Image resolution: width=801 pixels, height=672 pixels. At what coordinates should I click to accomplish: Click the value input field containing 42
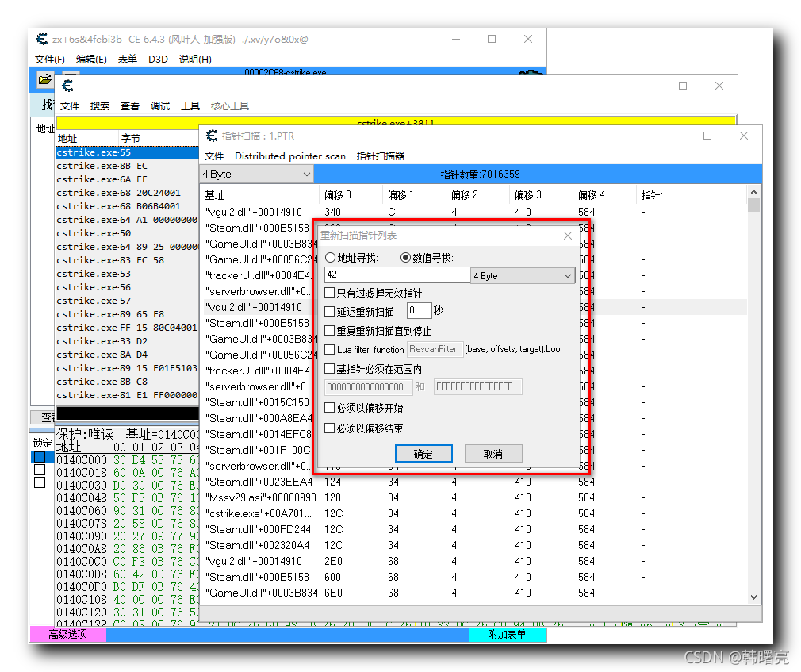coord(397,275)
